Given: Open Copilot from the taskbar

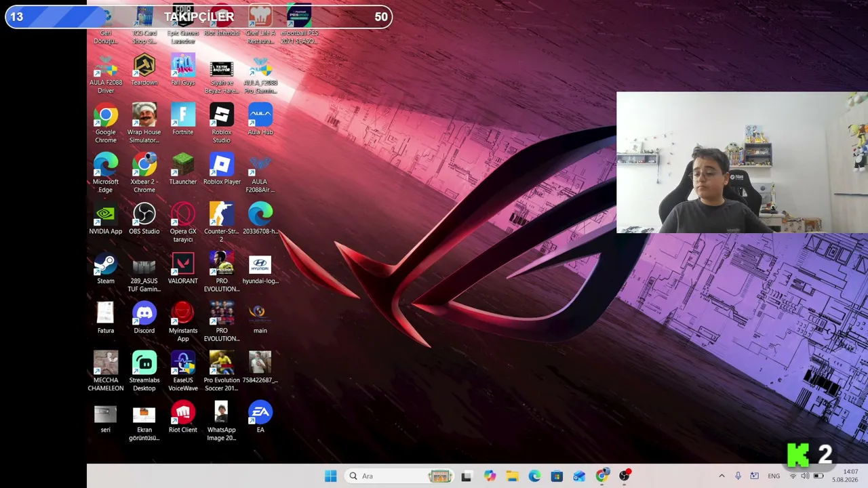Looking at the screenshot, I should tap(490, 476).
